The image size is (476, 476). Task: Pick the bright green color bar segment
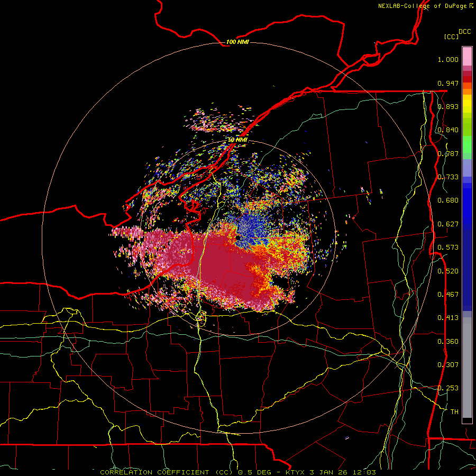click(467, 144)
